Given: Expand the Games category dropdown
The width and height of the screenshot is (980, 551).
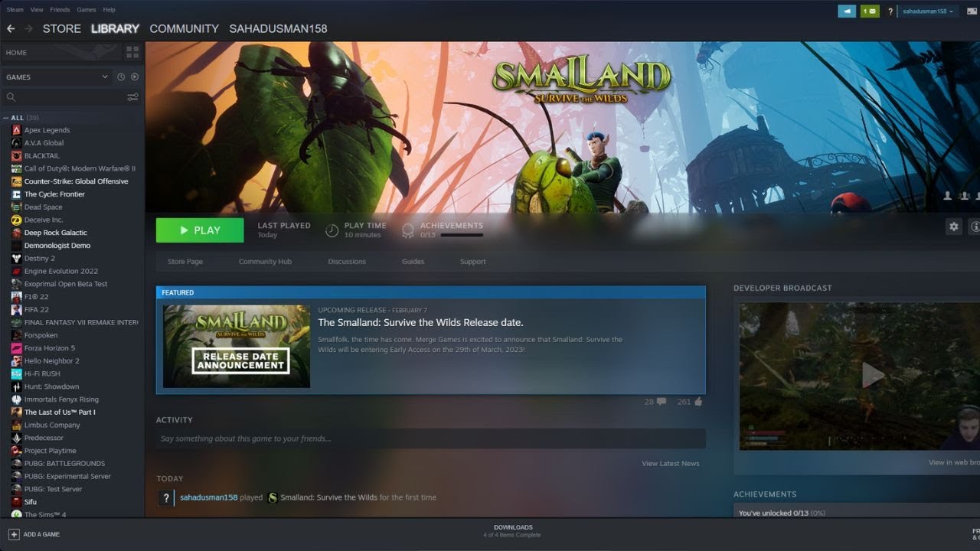Looking at the screenshot, I should pos(105,77).
